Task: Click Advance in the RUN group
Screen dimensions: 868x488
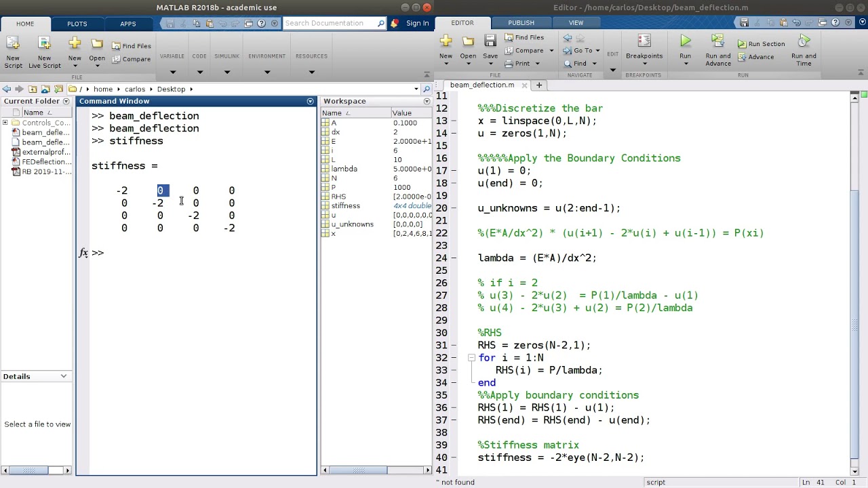Action: [755, 57]
